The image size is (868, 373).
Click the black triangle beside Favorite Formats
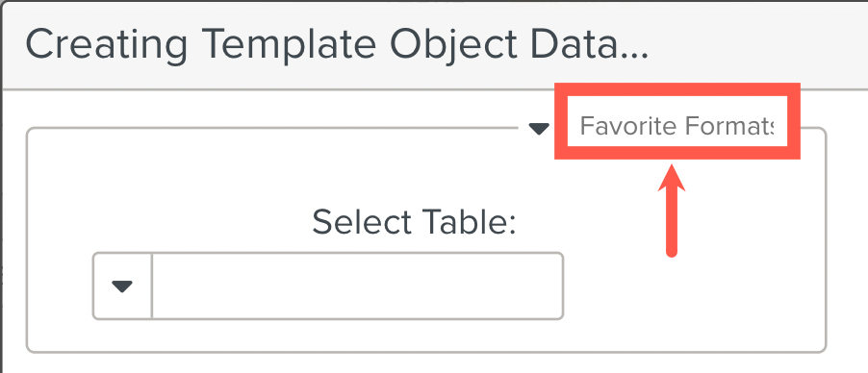coord(539,129)
